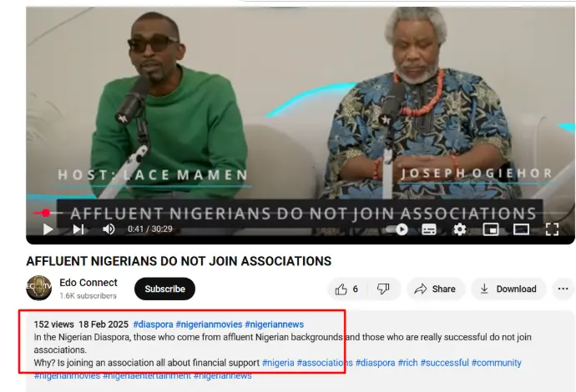Dislike the video with thumbs down

tap(383, 289)
